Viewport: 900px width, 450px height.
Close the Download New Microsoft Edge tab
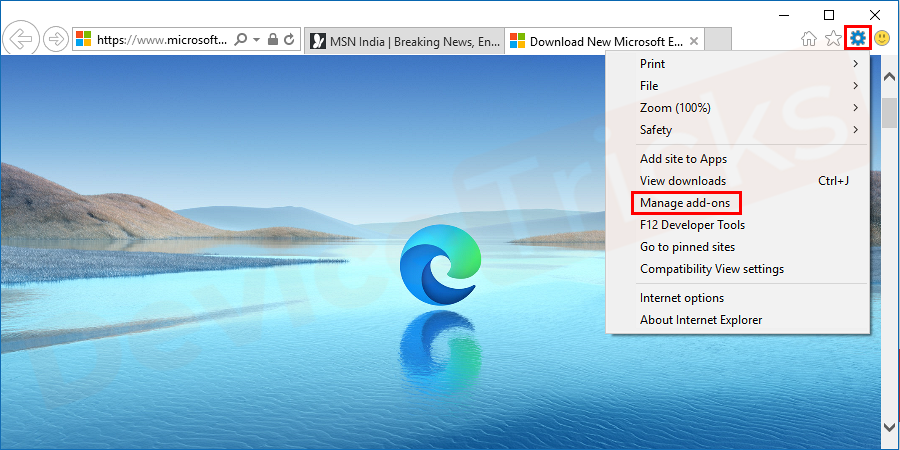click(x=695, y=41)
